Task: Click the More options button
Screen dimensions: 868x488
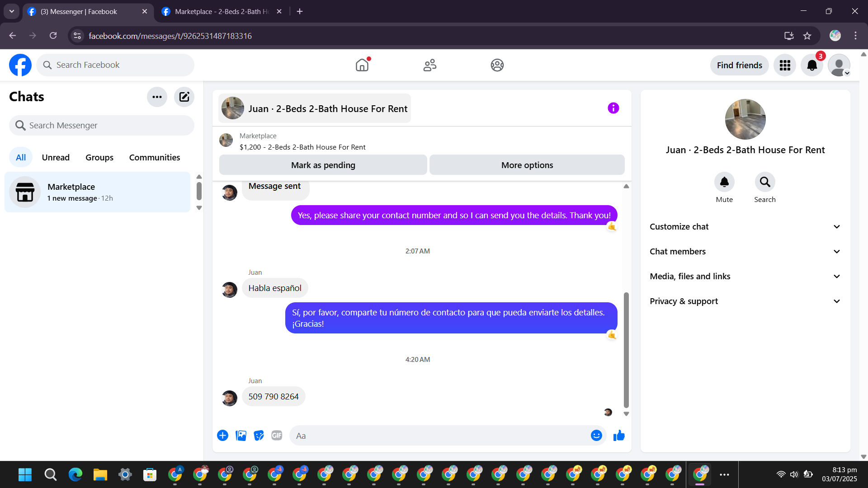Action: 527,165
